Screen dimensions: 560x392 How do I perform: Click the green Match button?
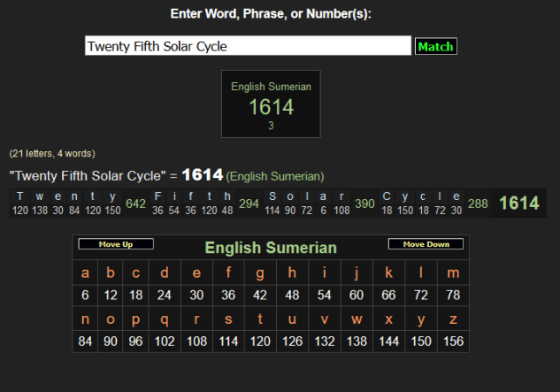(435, 46)
